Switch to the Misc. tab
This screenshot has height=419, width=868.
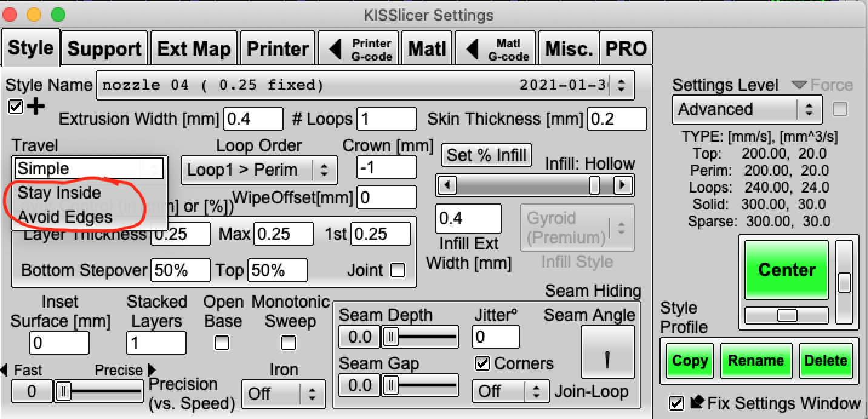[x=567, y=48]
